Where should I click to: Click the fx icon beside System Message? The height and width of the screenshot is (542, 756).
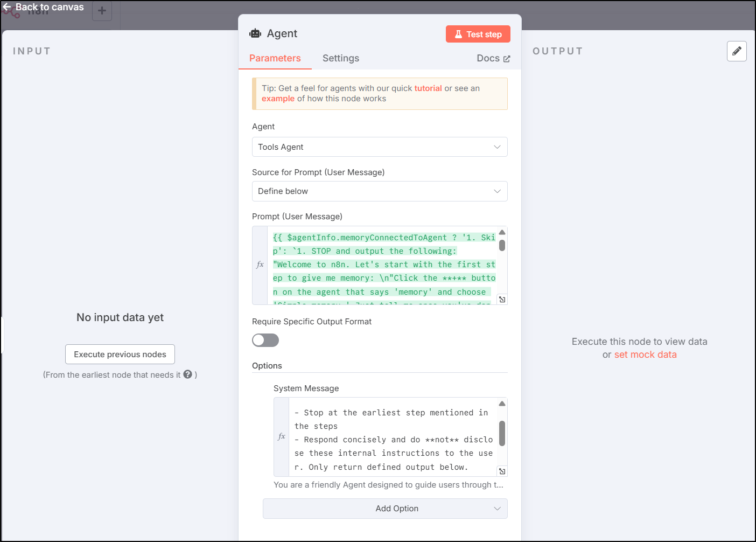282,436
